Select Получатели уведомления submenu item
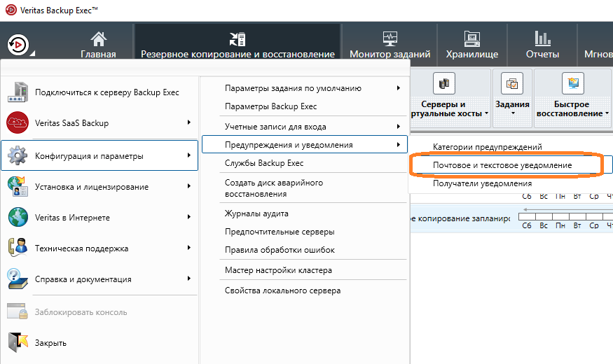This screenshot has width=613, height=364. coord(482,183)
